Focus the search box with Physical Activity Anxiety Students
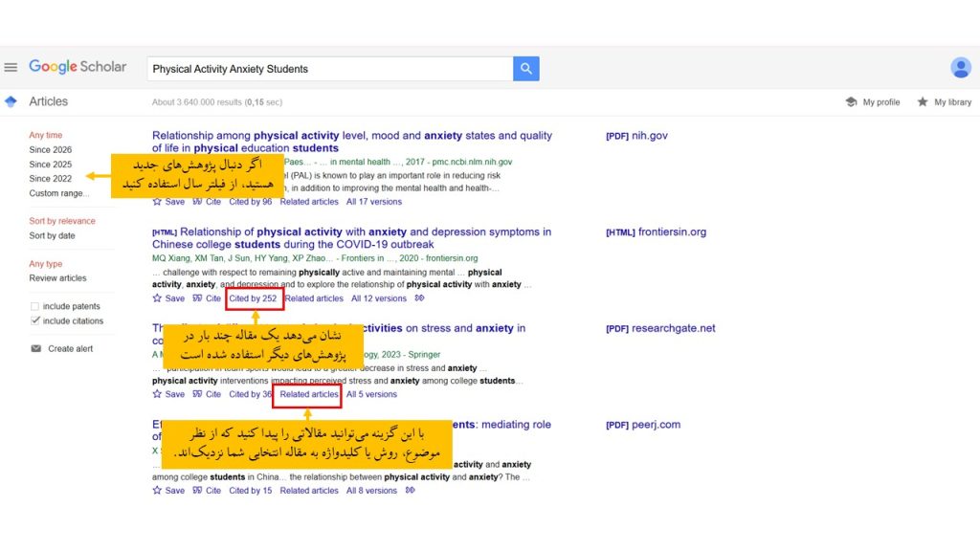980x551 pixels. [330, 69]
